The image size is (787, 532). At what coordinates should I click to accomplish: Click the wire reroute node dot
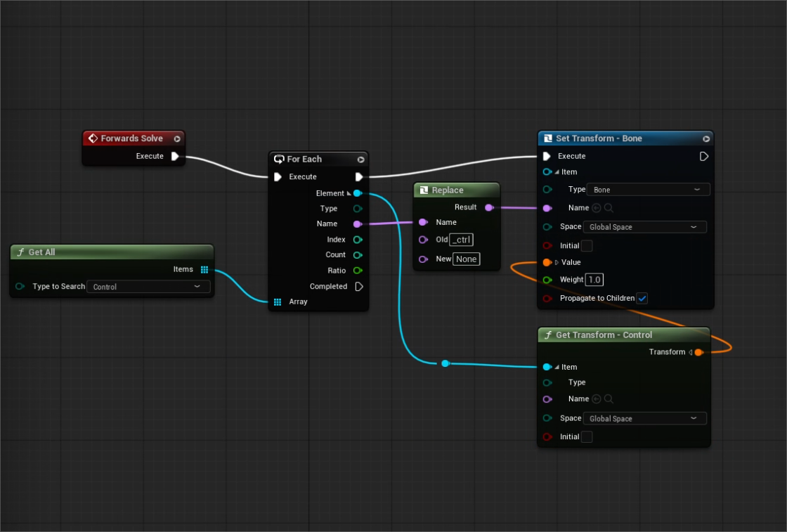pyautogui.click(x=445, y=363)
